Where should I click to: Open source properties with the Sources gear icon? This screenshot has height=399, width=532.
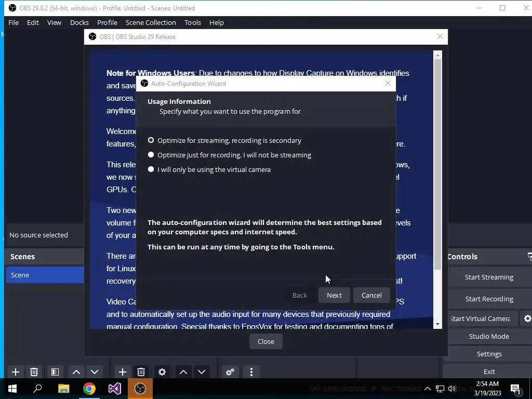pyautogui.click(x=162, y=372)
